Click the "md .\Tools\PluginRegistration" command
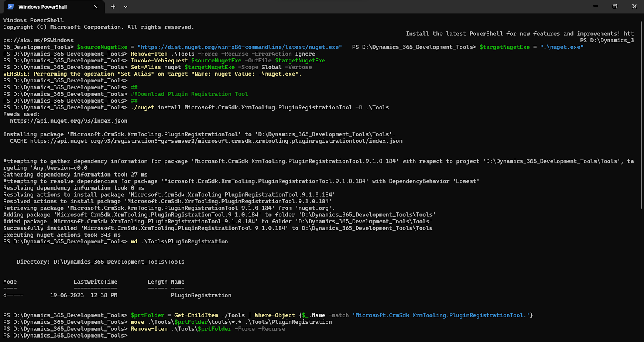The height and width of the screenshot is (342, 644). (x=179, y=242)
